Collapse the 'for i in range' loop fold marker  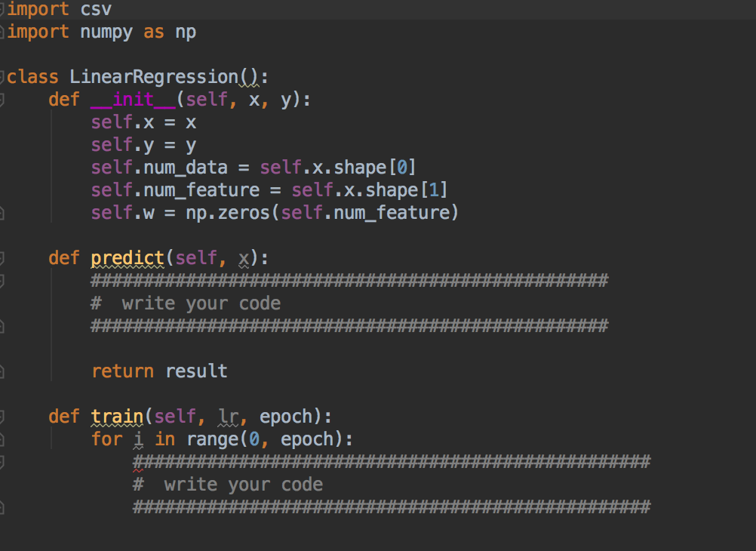(x=2, y=439)
